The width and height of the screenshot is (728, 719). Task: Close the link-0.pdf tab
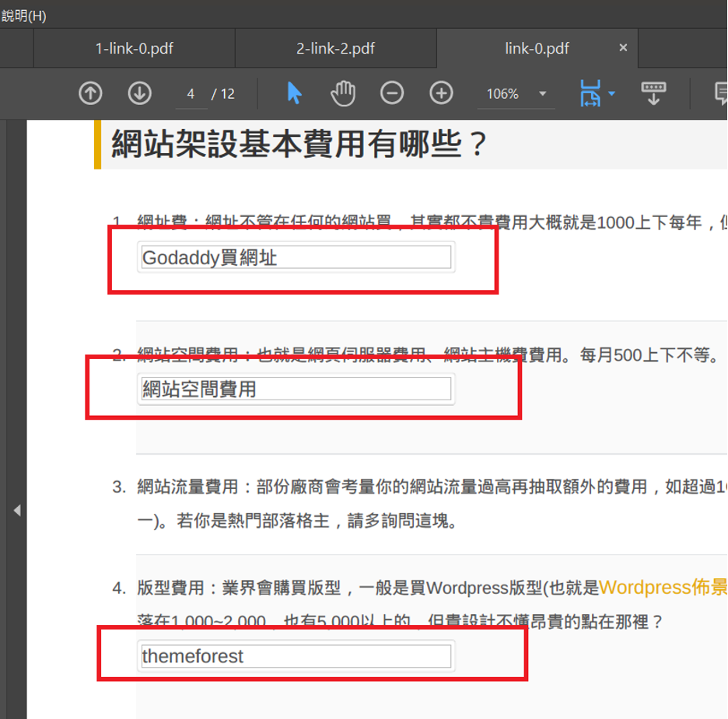tap(623, 48)
